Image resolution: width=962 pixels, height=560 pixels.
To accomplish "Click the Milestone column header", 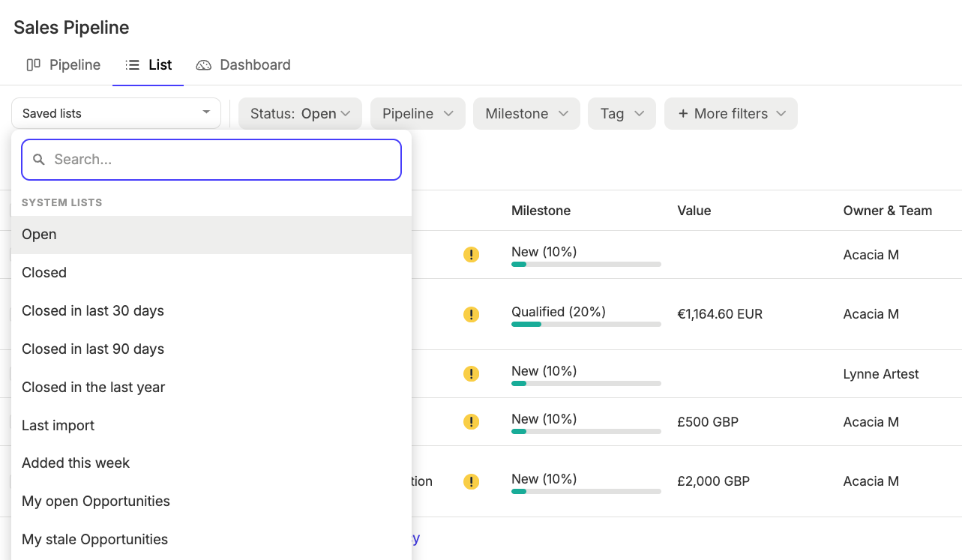I will [541, 211].
